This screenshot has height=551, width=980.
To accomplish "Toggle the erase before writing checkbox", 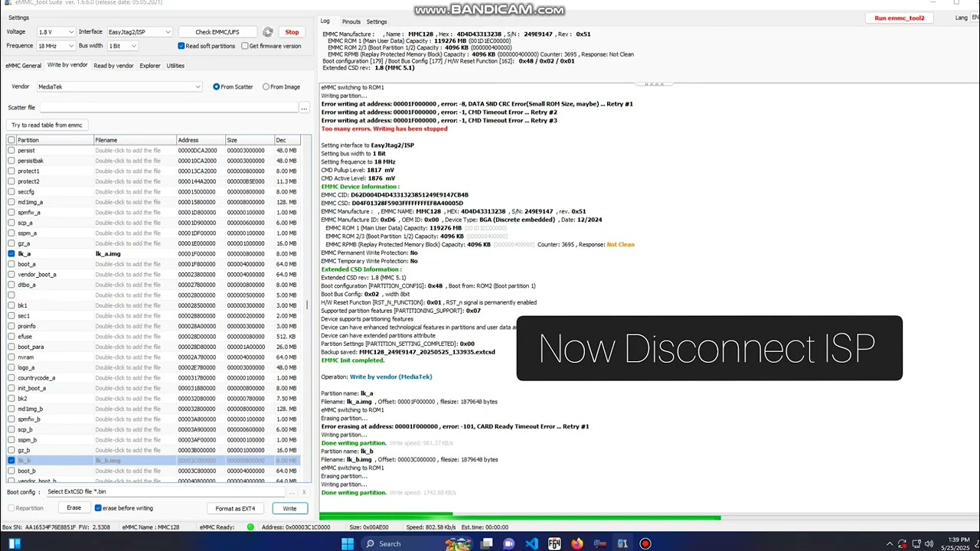I will coord(98,508).
